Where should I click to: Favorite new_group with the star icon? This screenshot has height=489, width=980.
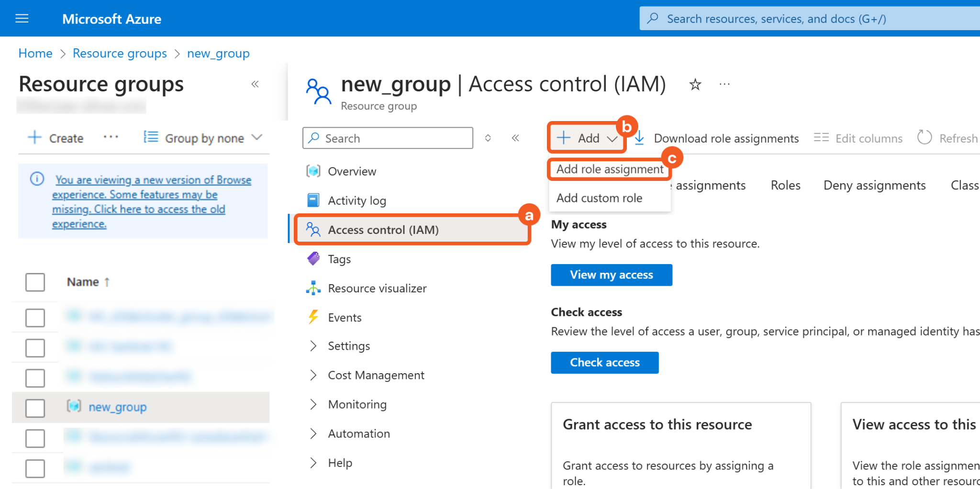(695, 85)
